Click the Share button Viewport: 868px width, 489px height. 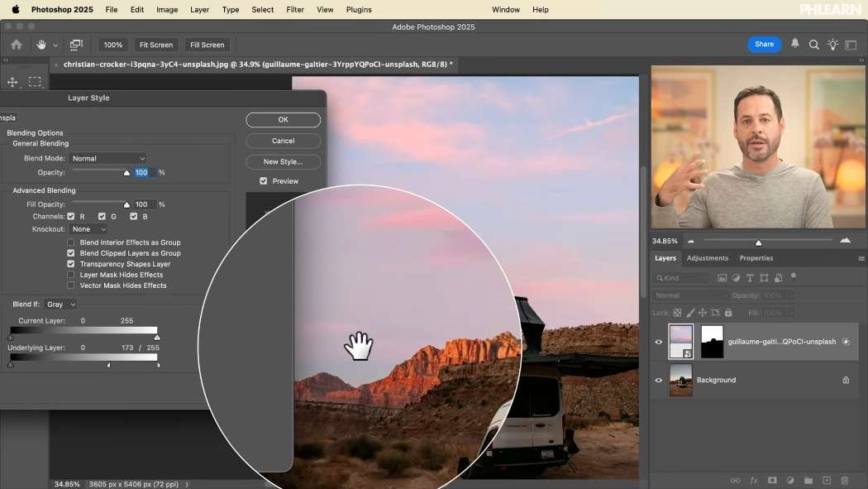pos(764,45)
